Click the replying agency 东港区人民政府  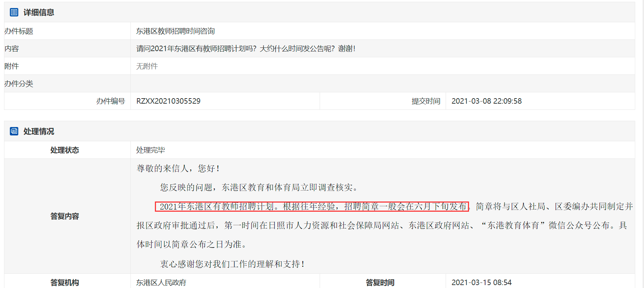point(161,283)
